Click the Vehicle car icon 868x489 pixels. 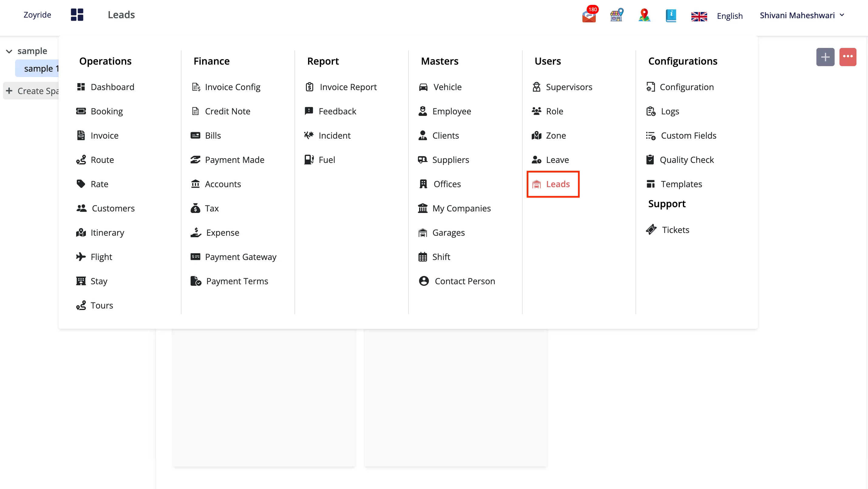[x=423, y=87]
